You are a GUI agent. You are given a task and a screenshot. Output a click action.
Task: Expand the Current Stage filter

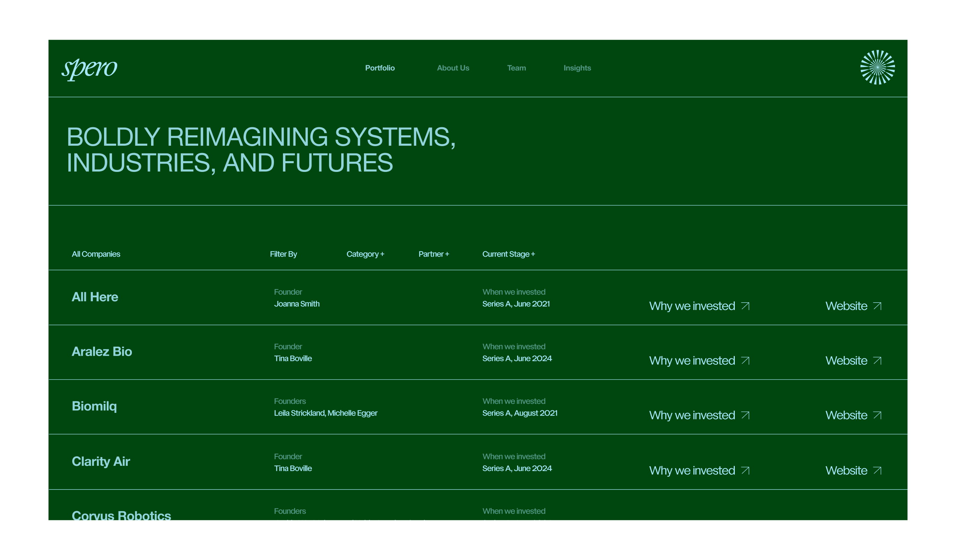pos(508,254)
